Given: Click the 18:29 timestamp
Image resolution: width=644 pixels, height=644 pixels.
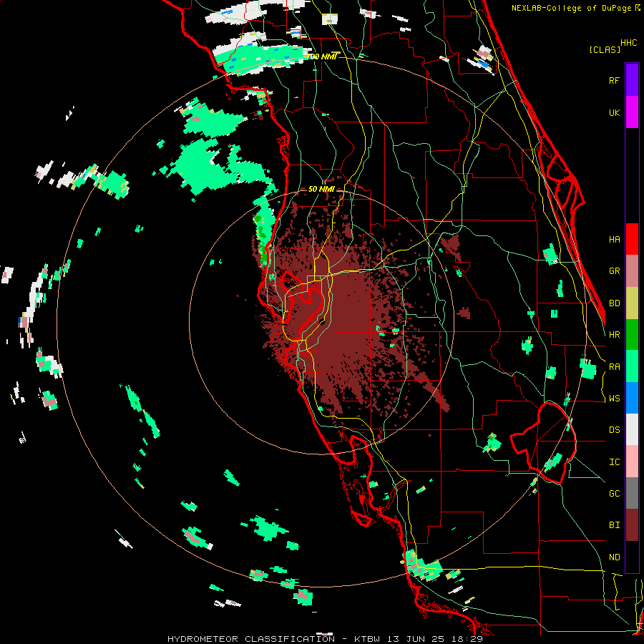Looking at the screenshot, I should tap(467, 639).
